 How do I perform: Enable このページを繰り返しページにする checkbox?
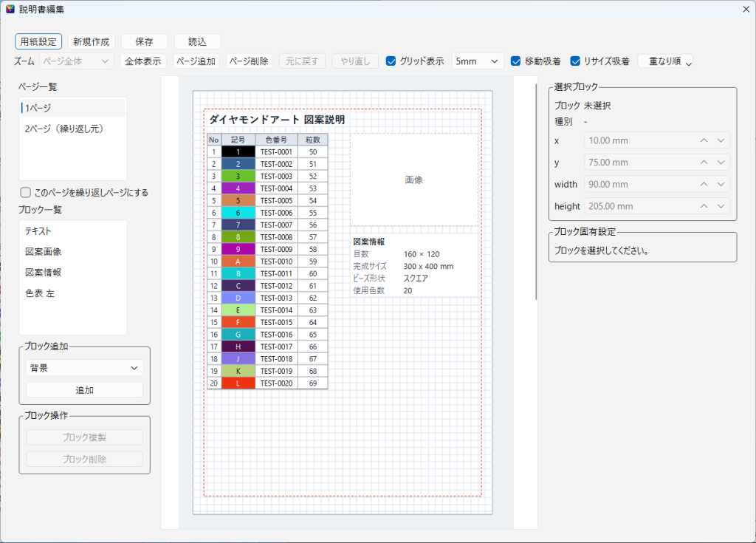pos(26,193)
